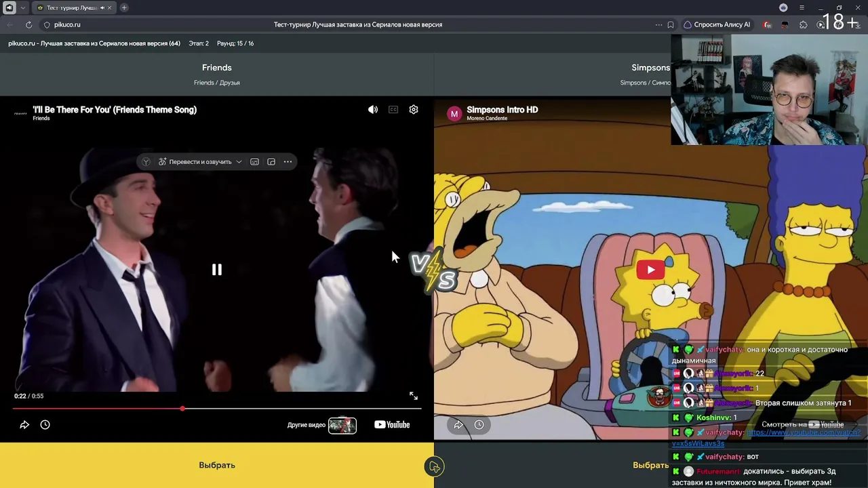Go back to previous page
The height and width of the screenshot is (488, 868).
click(10, 24)
